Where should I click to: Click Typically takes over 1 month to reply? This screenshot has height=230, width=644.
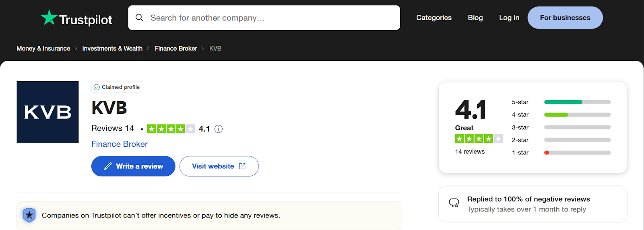(526, 209)
